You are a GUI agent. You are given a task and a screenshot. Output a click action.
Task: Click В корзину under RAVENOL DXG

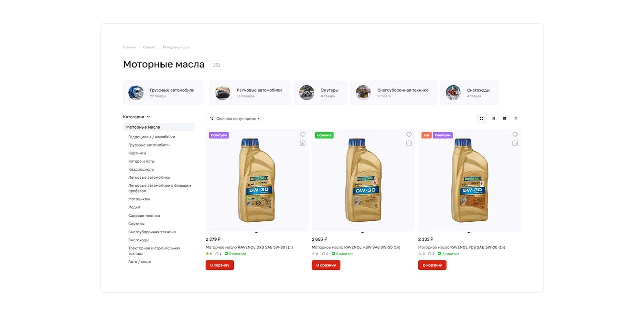pyautogui.click(x=220, y=265)
